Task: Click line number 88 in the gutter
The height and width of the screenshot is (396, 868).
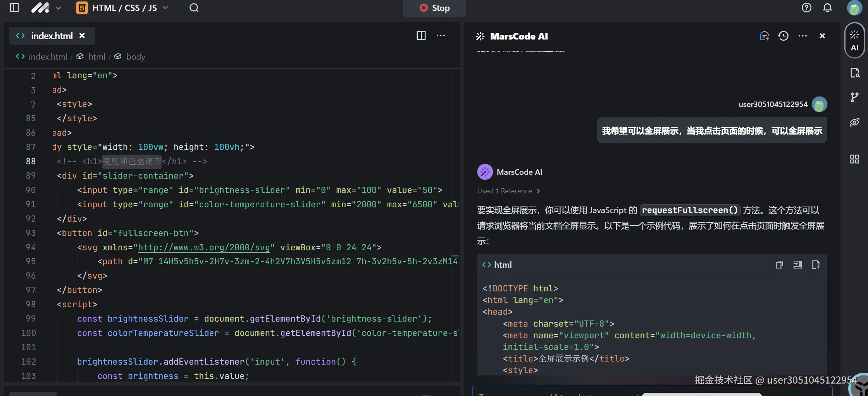Action: point(31,162)
